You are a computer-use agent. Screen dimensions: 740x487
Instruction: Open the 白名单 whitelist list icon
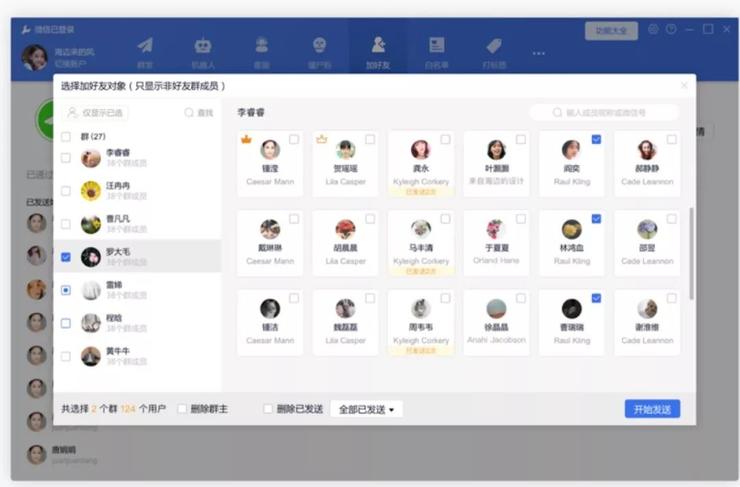pos(437,45)
